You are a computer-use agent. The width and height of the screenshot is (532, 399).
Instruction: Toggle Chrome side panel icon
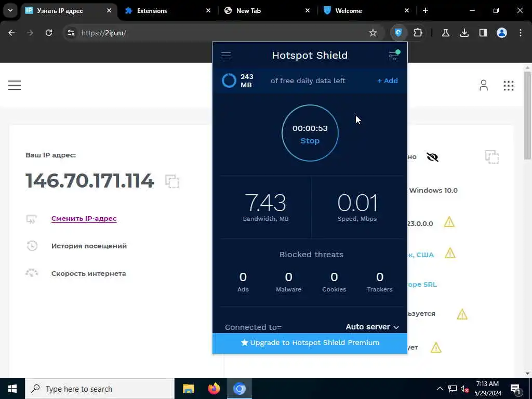click(x=483, y=33)
